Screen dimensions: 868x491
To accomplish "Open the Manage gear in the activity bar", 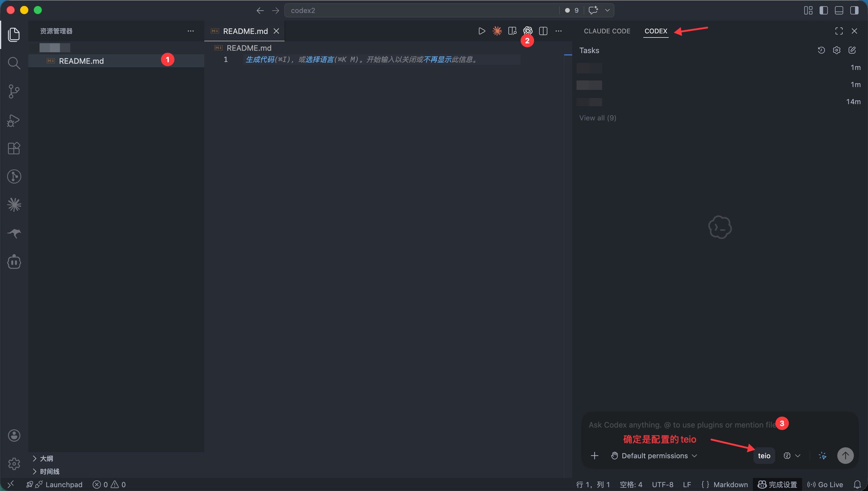I will click(x=14, y=464).
